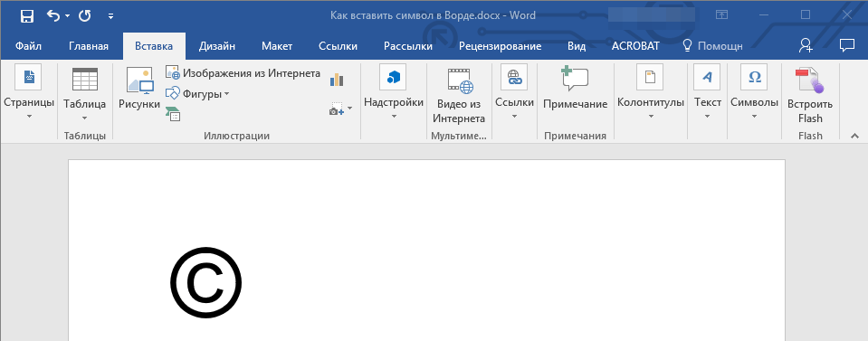Open the comments speech bubble icon
Image resolution: width=868 pixels, height=341 pixels.
click(x=847, y=45)
